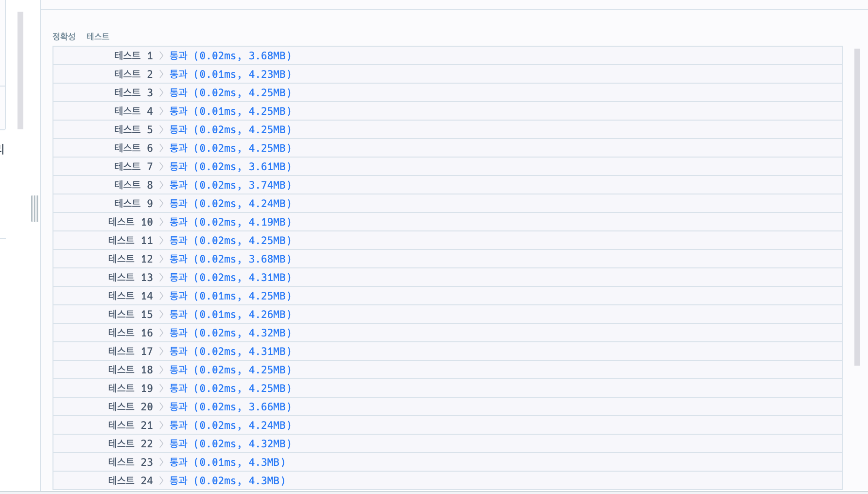Select the 테스트 17 label
The image size is (868, 494).
coord(131,352)
